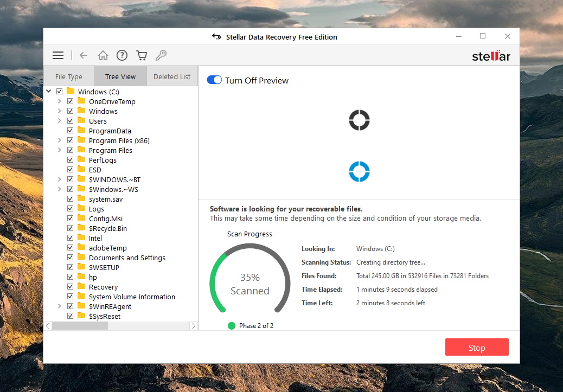Uncheck the Windows (C:) root checkbox
Screen dimensions: 563x392
click(x=60, y=92)
